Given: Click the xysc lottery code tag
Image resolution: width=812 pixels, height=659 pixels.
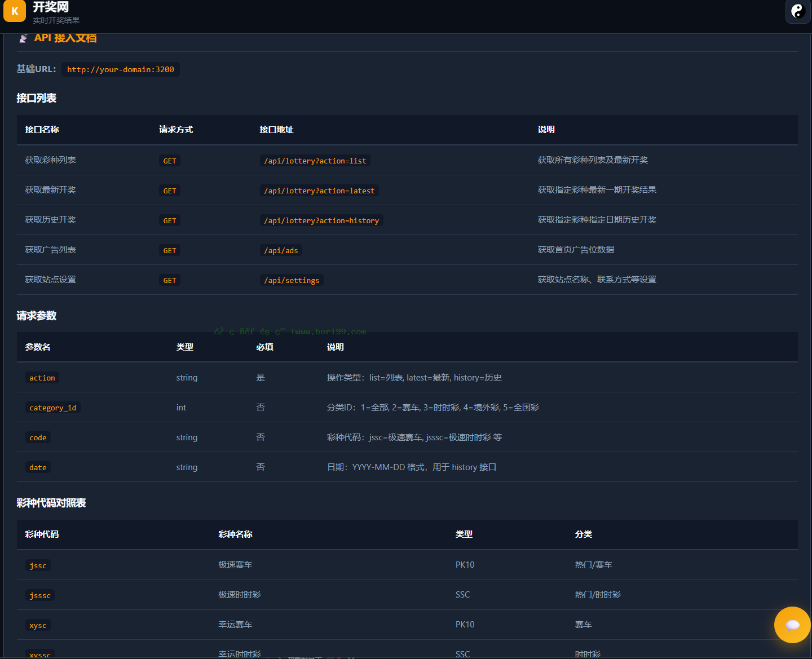Looking at the screenshot, I should [x=38, y=625].
